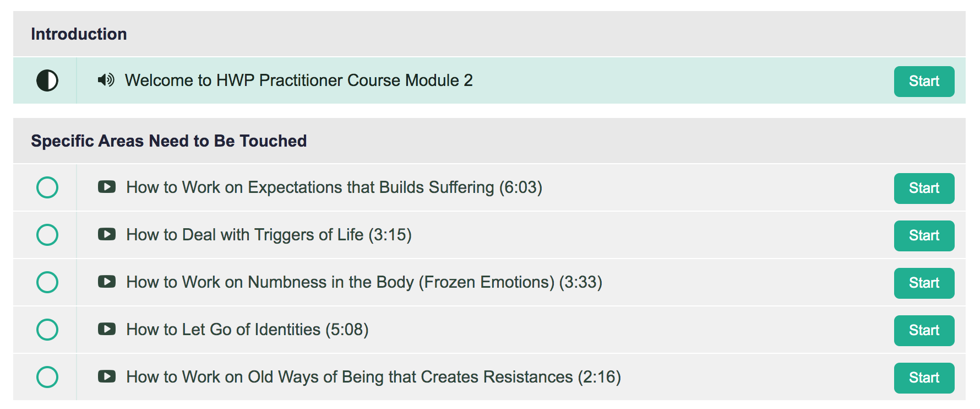Click the half-filled progress circle for Welcome lesson
This screenshot has height=409, width=980.
(47, 80)
